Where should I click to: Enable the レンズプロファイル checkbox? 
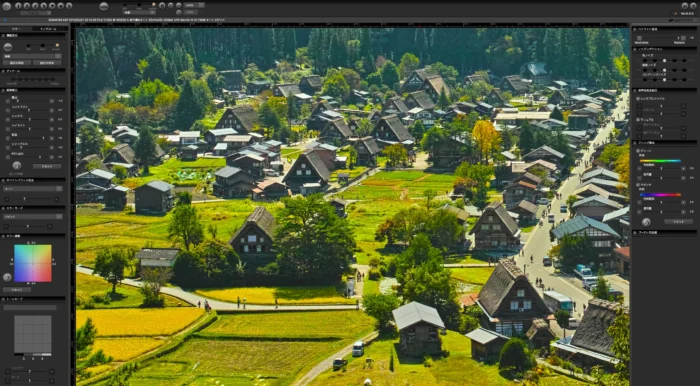tap(638, 98)
